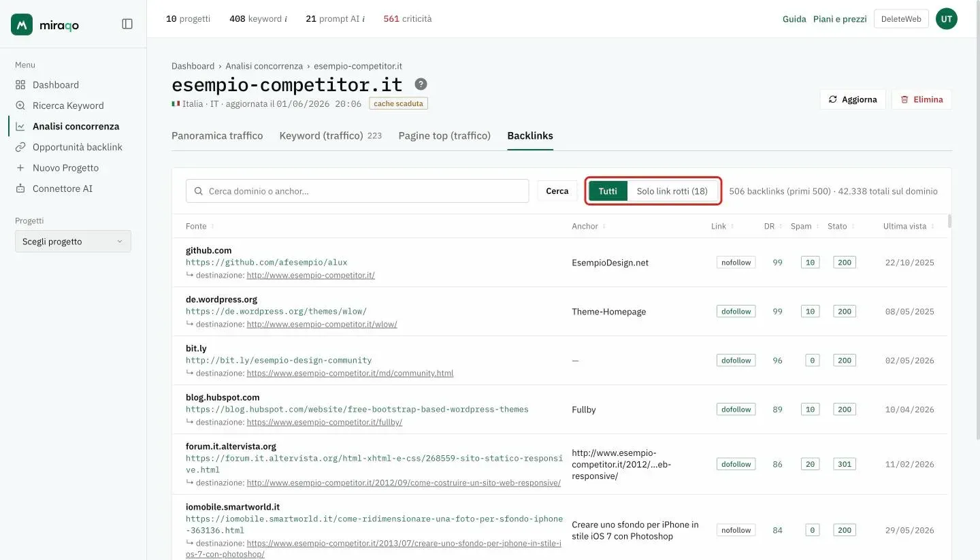Go to Analisi concorrenza breadcrumb
The width and height of the screenshot is (980, 560).
point(264,66)
